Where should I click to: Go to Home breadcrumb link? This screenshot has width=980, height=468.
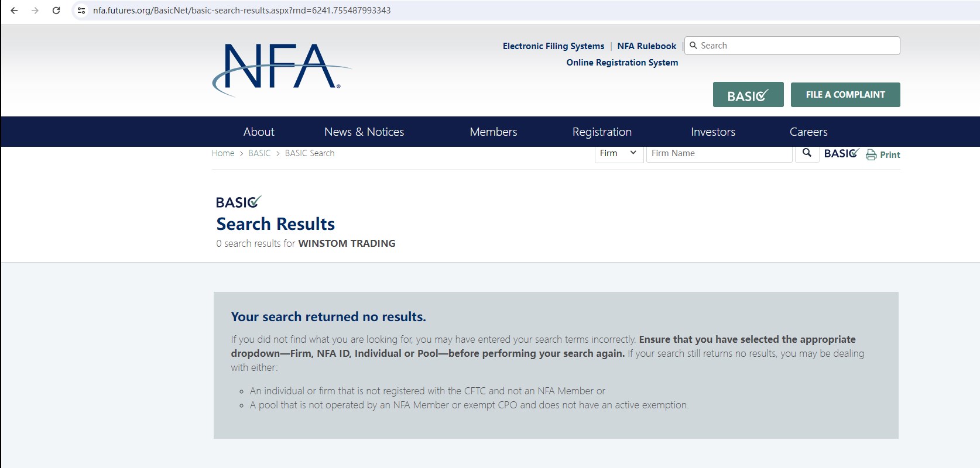click(x=223, y=153)
